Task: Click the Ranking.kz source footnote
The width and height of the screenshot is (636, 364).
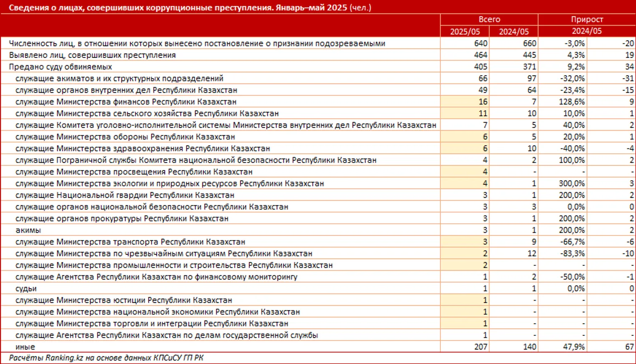Action: click(x=106, y=358)
